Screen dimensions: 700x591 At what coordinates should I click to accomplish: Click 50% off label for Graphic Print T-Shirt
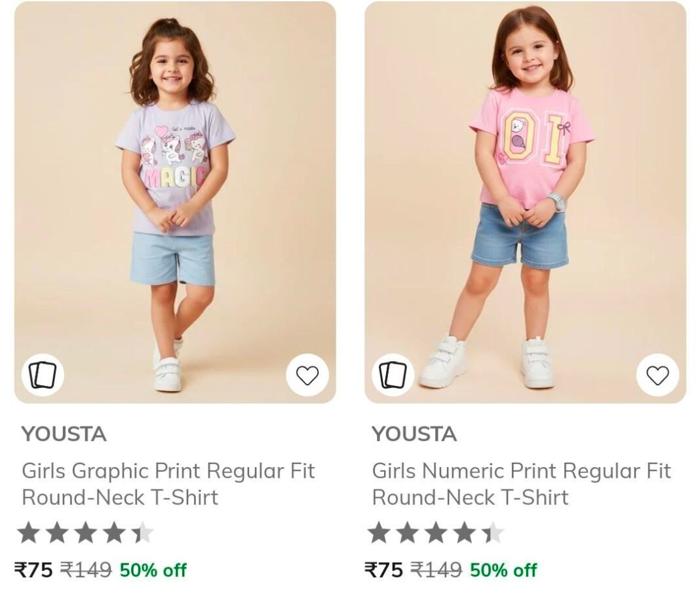153,570
